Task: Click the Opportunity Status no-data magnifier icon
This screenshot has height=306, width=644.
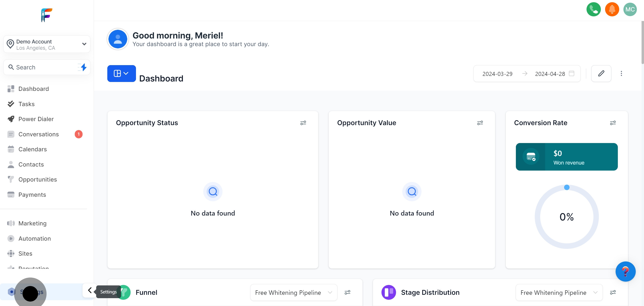Action: 213,191
